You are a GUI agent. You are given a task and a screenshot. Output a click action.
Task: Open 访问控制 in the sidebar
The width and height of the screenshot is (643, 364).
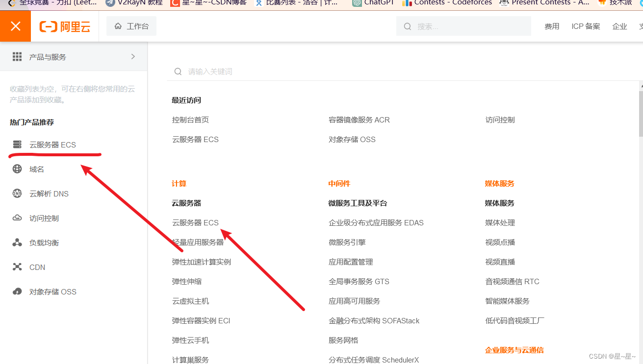pyautogui.click(x=44, y=218)
